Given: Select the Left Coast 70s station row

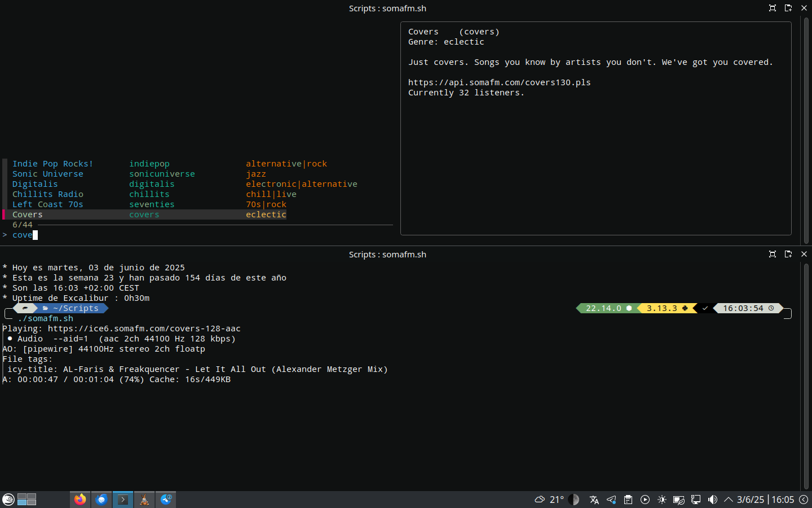Looking at the screenshot, I should 197,204.
